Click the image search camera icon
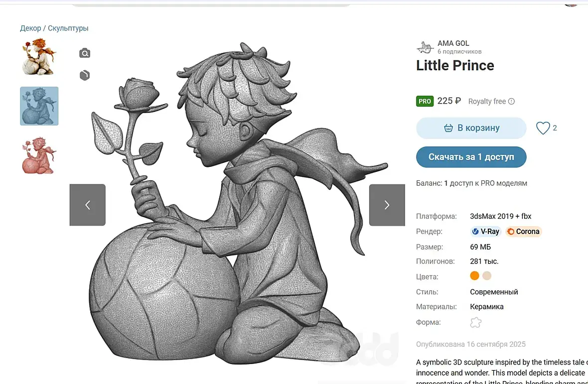Viewport: 588px width, 384px height. [85, 53]
